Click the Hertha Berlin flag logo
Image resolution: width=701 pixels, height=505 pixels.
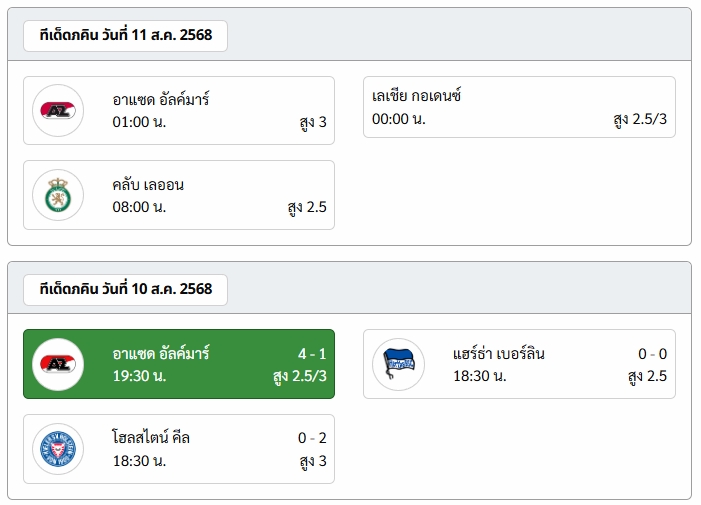398,364
